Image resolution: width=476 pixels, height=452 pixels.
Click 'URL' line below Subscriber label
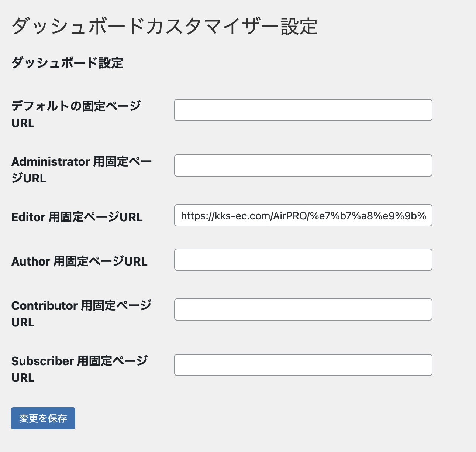(x=23, y=378)
